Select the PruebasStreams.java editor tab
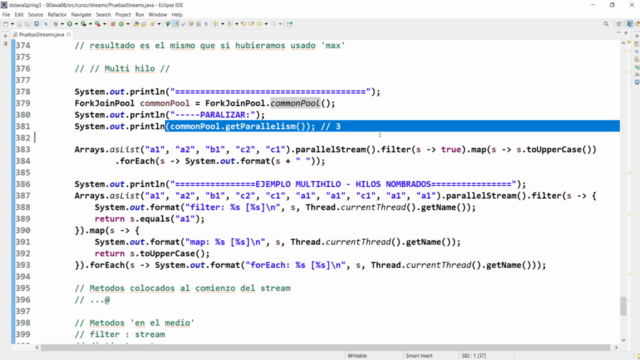 click(41, 35)
